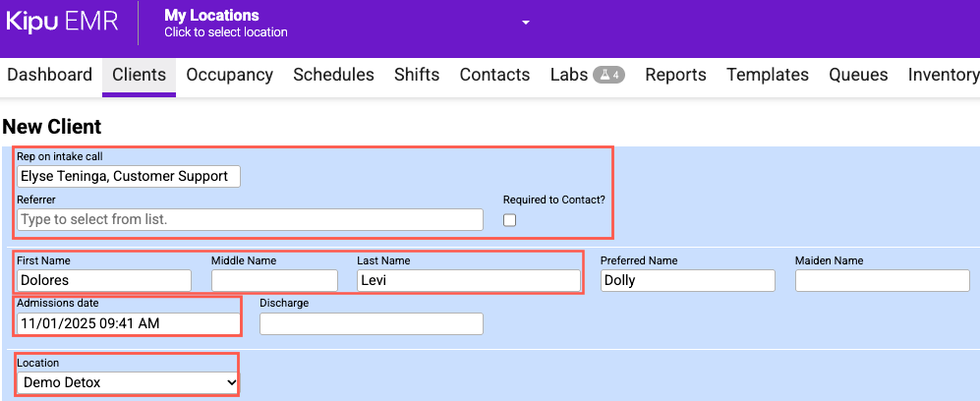Click the Admissions date field

pos(129,322)
